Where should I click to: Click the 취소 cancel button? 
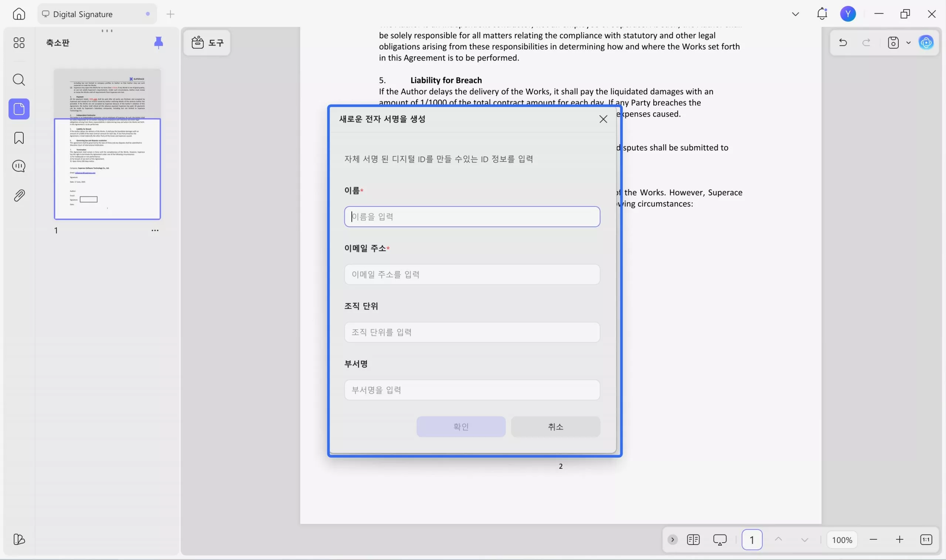555,427
